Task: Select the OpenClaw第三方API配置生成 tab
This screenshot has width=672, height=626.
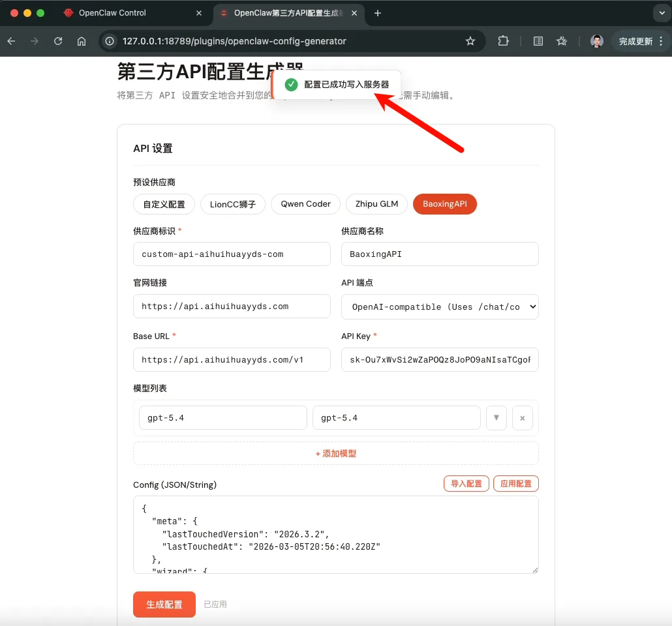Action: (x=288, y=13)
